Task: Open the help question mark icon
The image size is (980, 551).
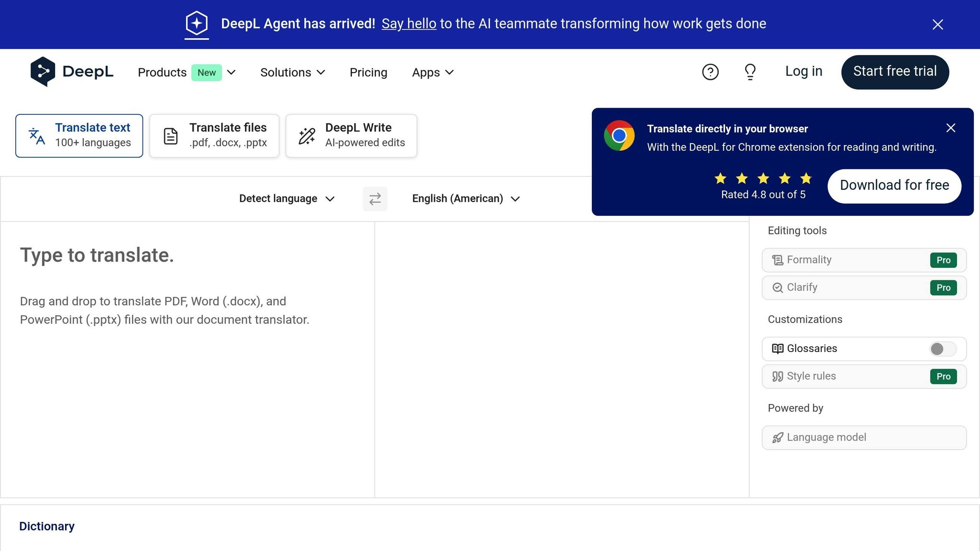Action: click(x=710, y=72)
